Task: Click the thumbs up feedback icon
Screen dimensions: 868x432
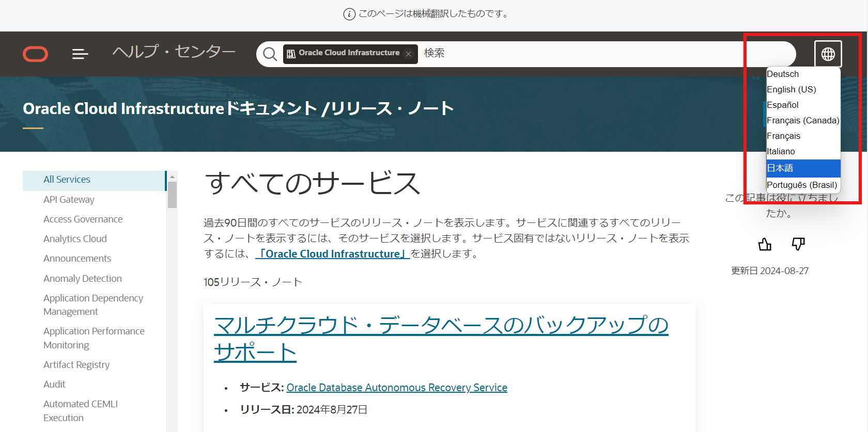Action: click(765, 244)
